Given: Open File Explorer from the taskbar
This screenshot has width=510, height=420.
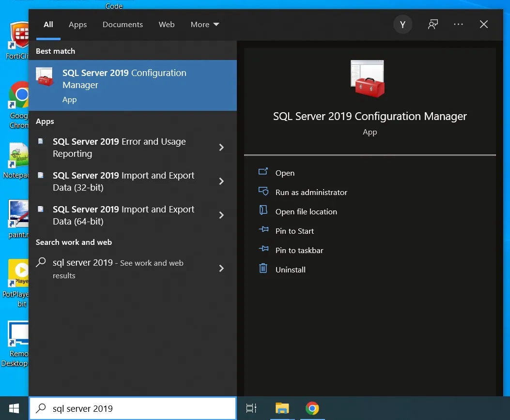Looking at the screenshot, I should pos(282,408).
